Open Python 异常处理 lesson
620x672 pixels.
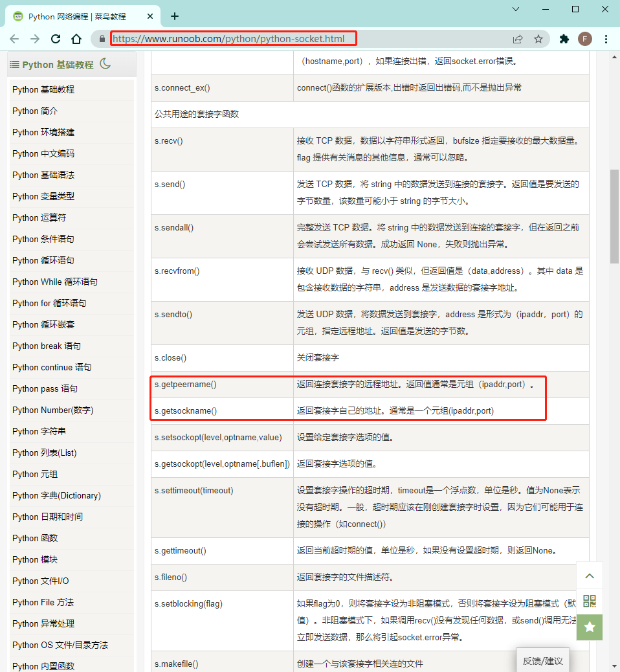point(43,624)
